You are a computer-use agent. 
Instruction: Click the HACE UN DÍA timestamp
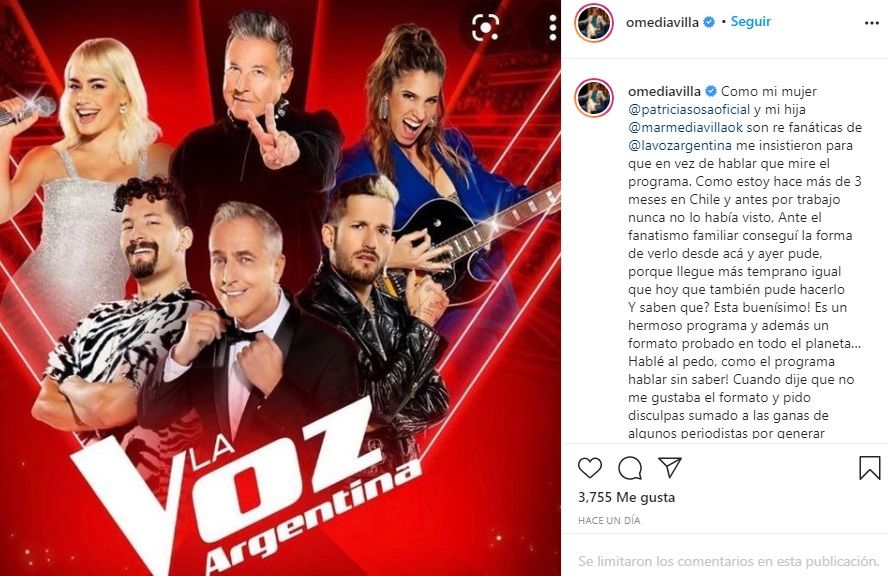(609, 520)
